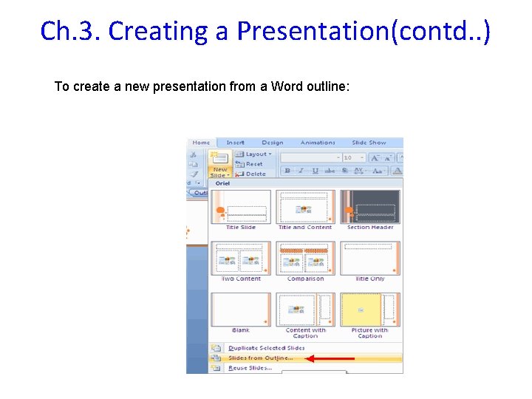Expand the New Slide dropdown label
This screenshot has height=399, width=532.
pyautogui.click(x=220, y=172)
